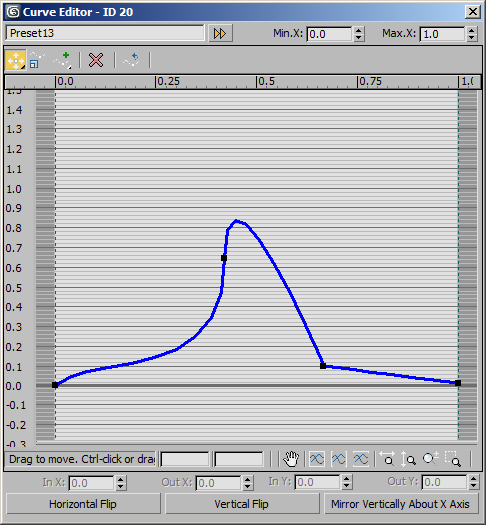Click Zoom Horizontal Extents icon
The image size is (486, 525).
tap(387, 459)
